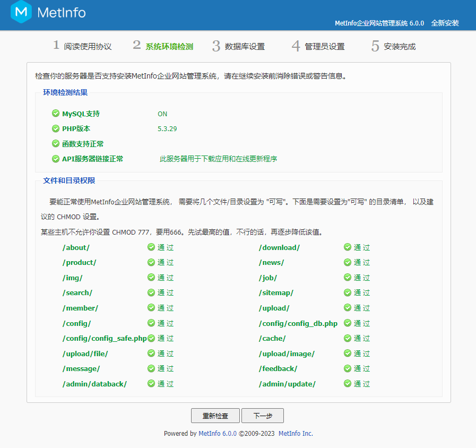
Task: Click the /sitemap/ directory name
Action: point(276,293)
